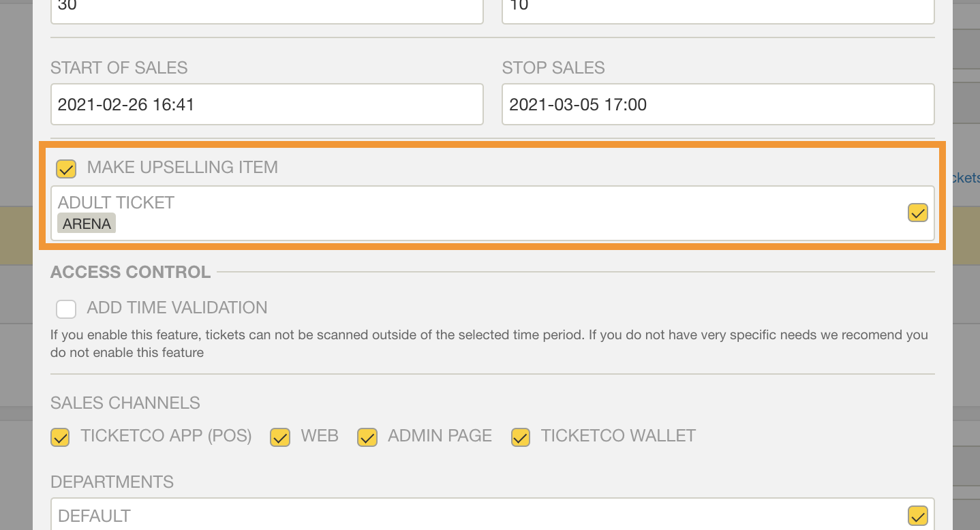Uncheck the TicketCo Wallet sales channel

pyautogui.click(x=521, y=437)
